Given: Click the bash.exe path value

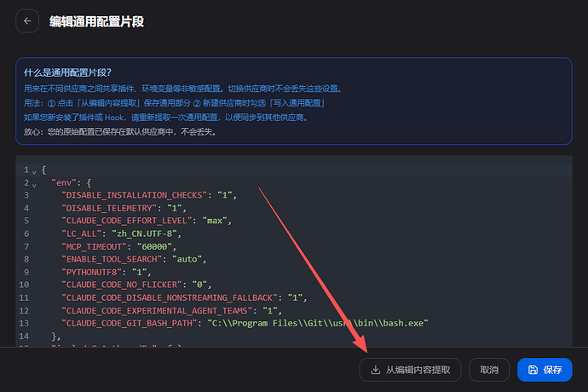Looking at the screenshot, I should pos(318,323).
